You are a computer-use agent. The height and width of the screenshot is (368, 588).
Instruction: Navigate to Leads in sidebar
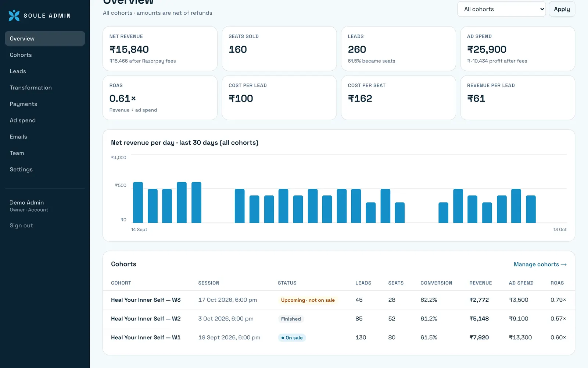[x=45, y=71]
